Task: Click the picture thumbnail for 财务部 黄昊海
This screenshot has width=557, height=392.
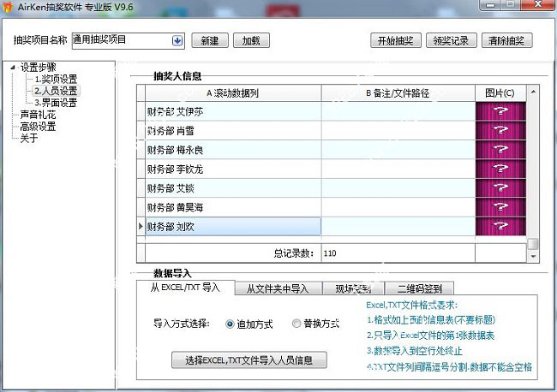Action: coord(500,207)
